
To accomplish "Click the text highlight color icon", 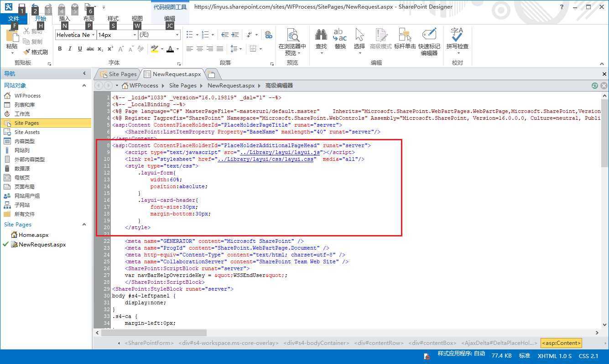I will click(155, 49).
